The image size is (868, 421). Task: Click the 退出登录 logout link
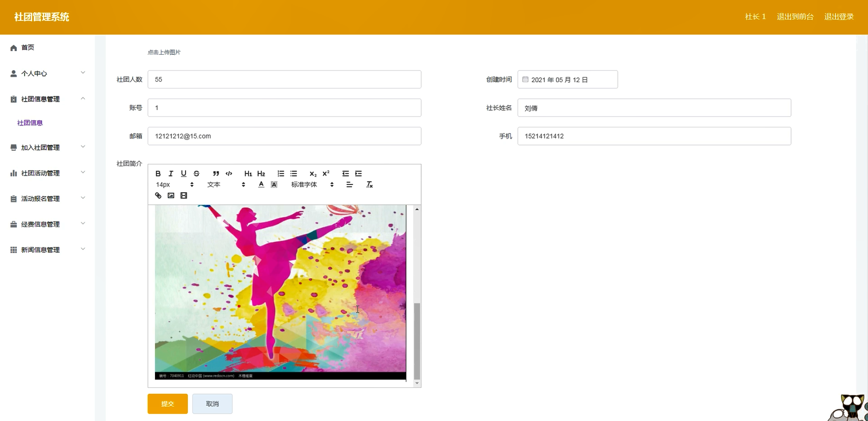838,17
